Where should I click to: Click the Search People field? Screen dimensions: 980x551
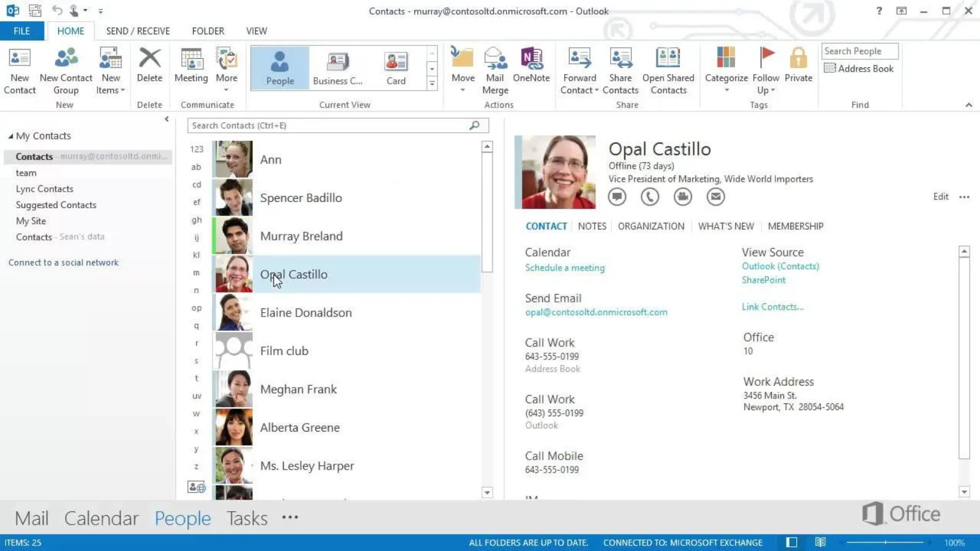pyautogui.click(x=859, y=51)
